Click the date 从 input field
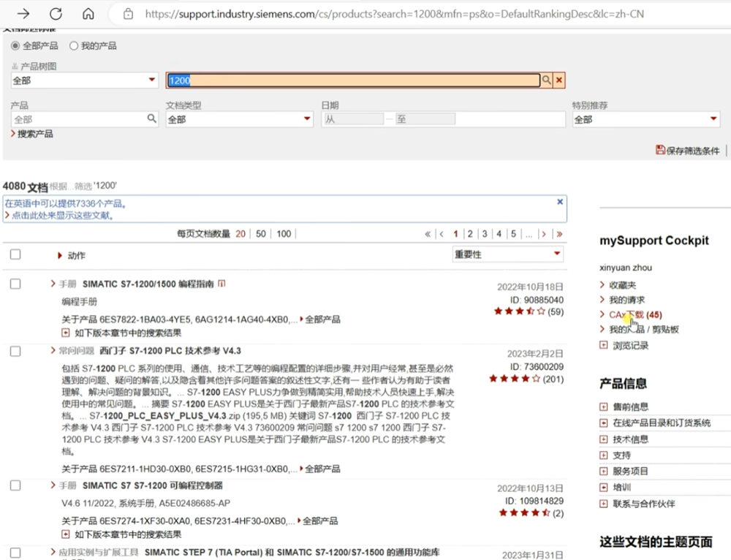 pos(353,119)
